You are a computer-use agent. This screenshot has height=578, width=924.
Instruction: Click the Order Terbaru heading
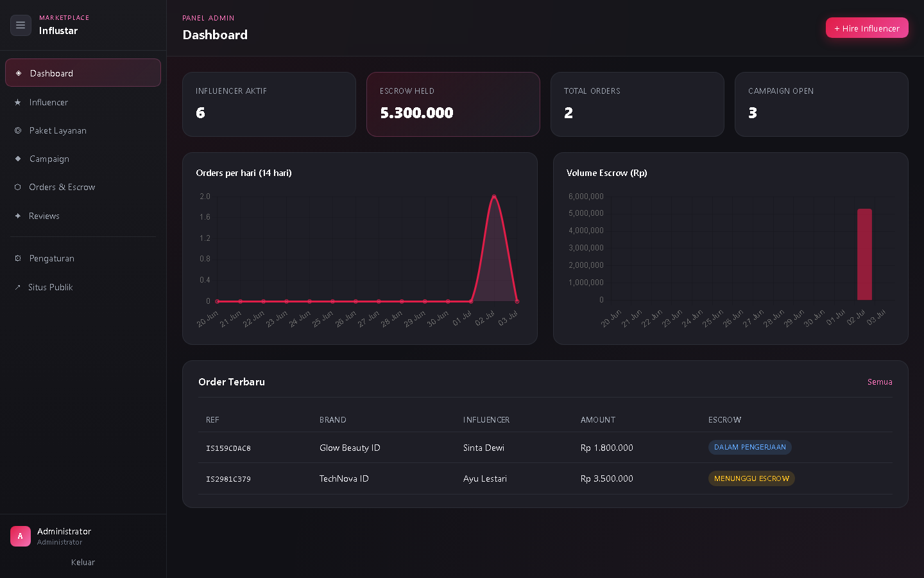pos(232,381)
